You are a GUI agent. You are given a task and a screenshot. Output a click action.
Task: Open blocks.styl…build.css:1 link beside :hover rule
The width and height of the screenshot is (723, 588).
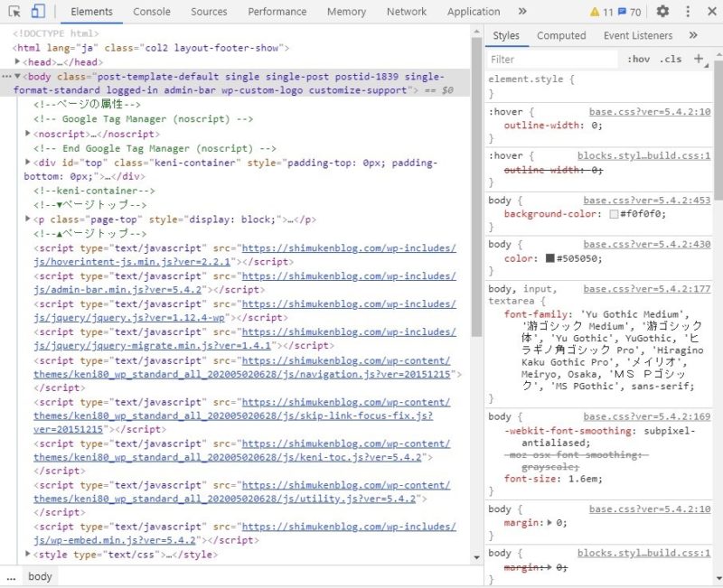(643, 155)
